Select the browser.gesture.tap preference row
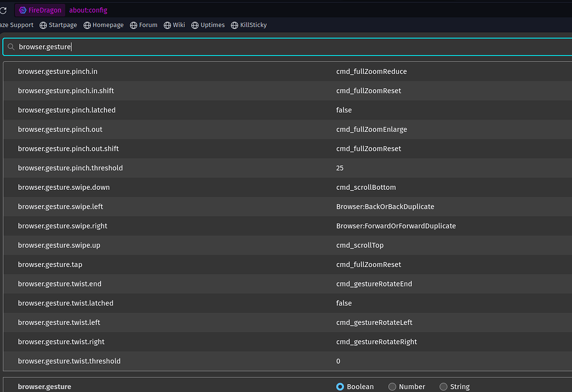 click(50, 265)
